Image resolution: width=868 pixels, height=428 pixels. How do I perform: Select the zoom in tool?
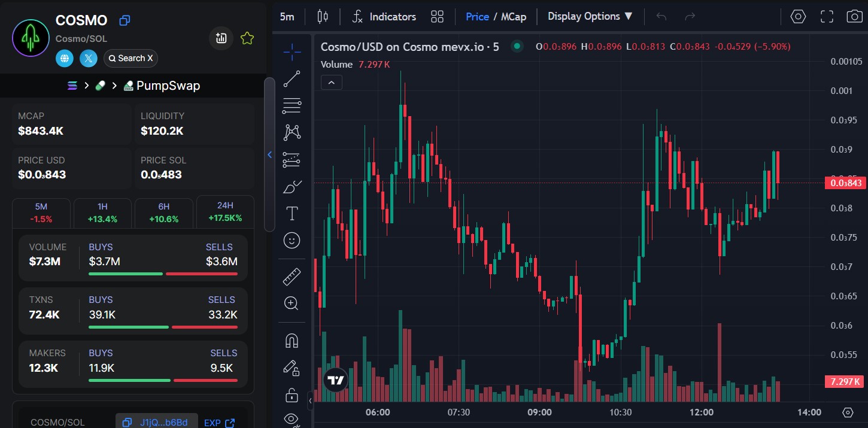[292, 303]
